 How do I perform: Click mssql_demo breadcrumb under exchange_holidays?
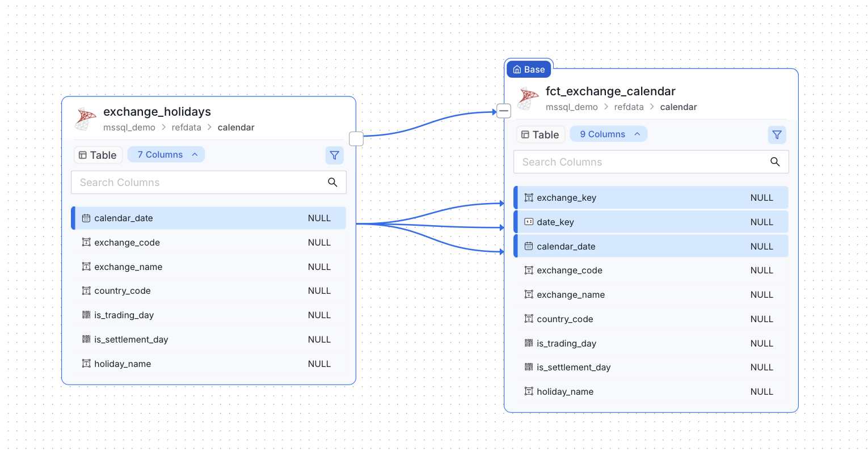[x=129, y=128]
